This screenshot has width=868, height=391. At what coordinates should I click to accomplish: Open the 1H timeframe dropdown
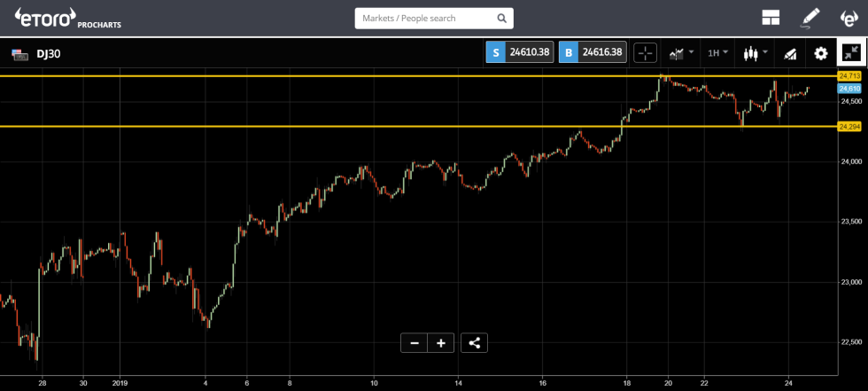click(x=717, y=53)
